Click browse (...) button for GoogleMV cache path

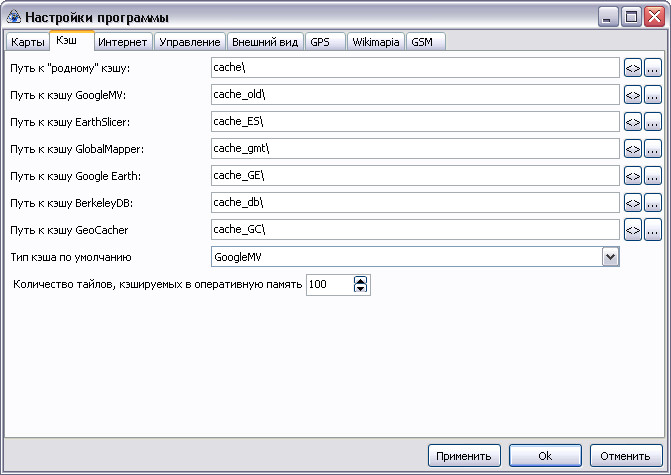coord(652,95)
